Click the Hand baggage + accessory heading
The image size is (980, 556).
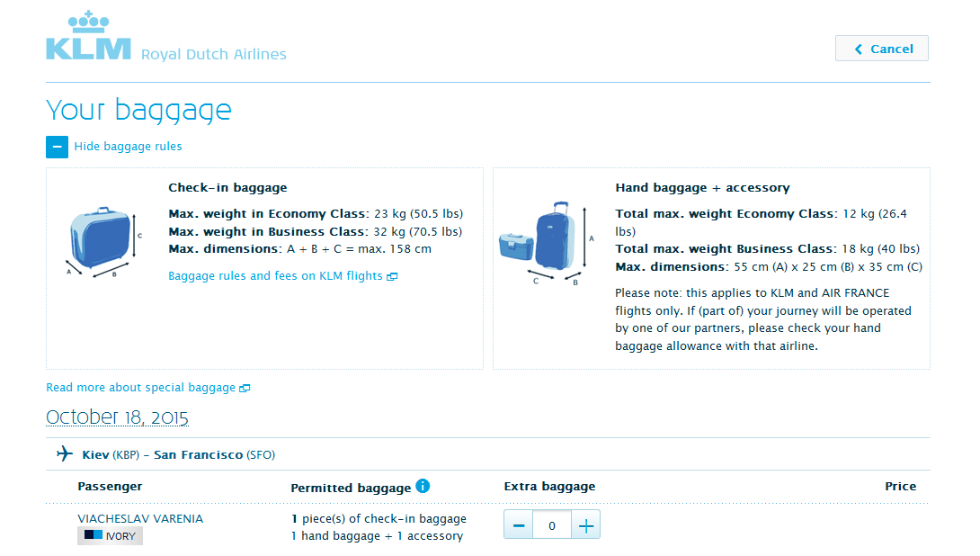tap(702, 188)
